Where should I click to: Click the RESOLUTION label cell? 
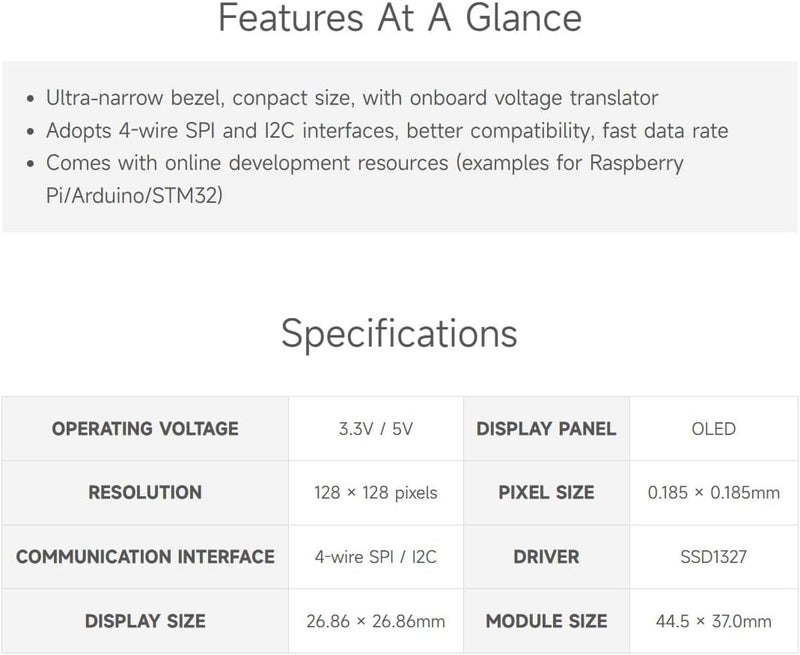[x=145, y=492]
